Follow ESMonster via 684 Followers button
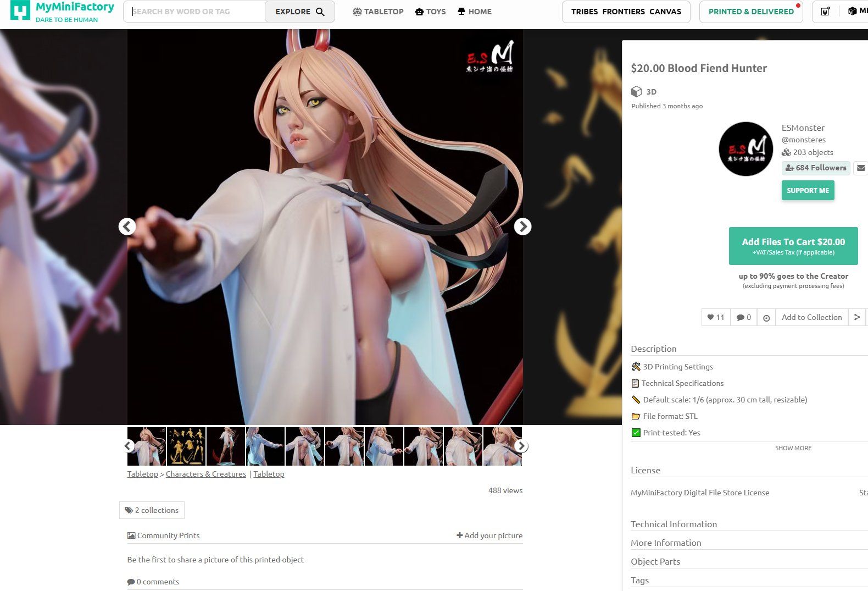This screenshot has width=868, height=591. [x=816, y=168]
